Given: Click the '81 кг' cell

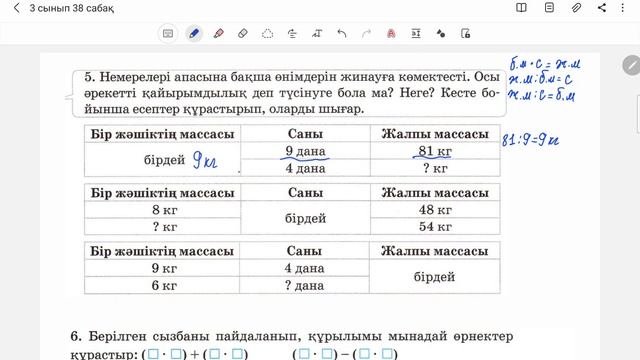Looking at the screenshot, I should pyautogui.click(x=435, y=151).
